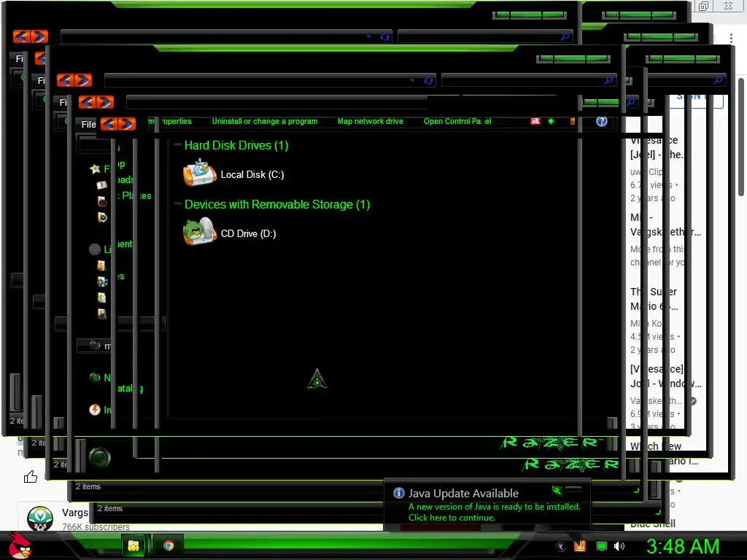Click the blue help question mark icon
This screenshot has height=560, width=747.
(602, 122)
